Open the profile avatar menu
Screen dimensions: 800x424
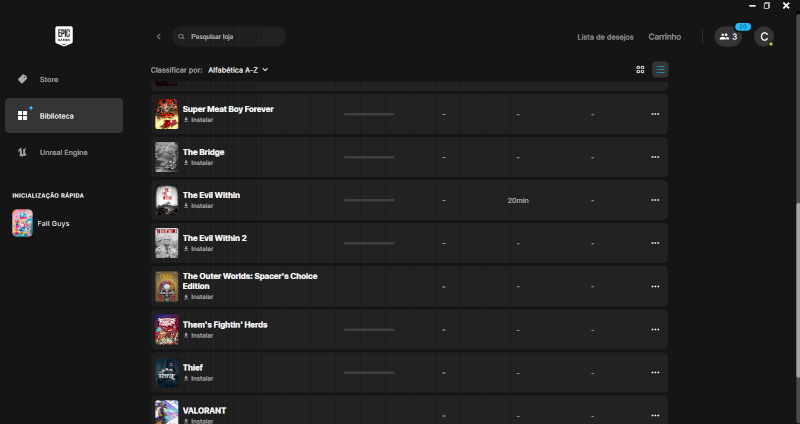click(x=764, y=37)
